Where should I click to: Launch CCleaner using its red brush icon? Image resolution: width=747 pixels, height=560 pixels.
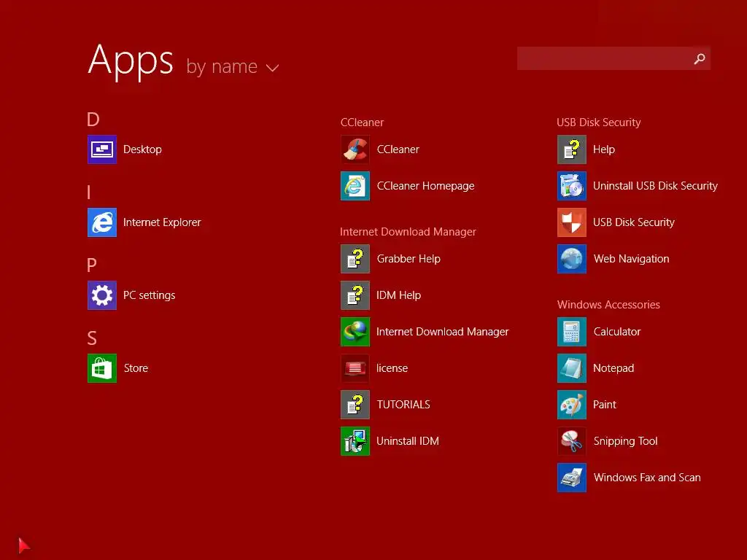[x=355, y=149]
